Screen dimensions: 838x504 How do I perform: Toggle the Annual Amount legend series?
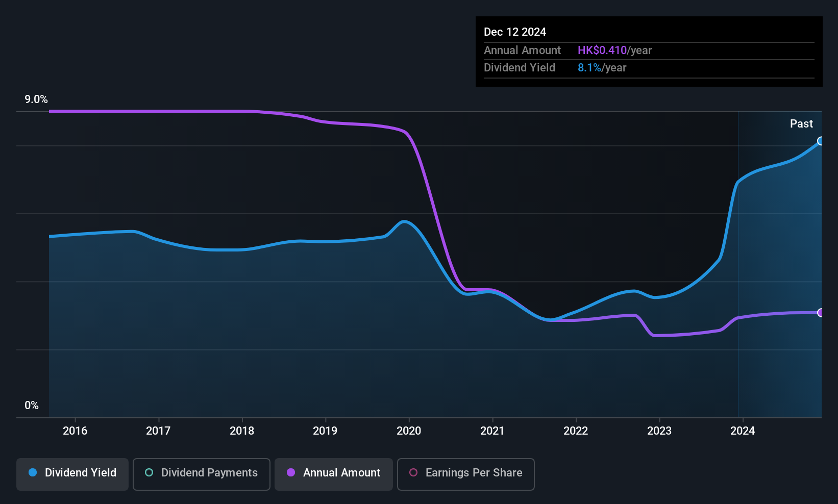click(334, 473)
